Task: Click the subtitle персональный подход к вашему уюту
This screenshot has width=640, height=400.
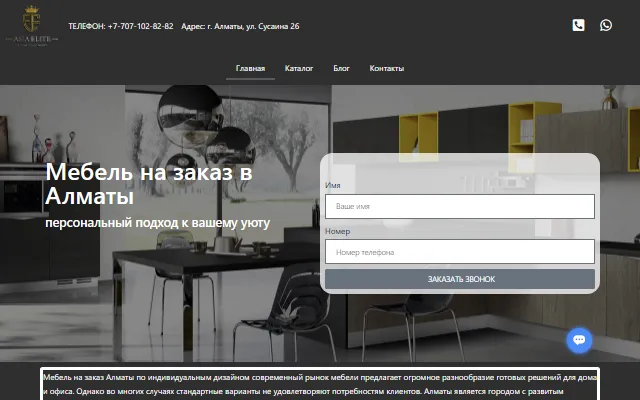Action: [158, 223]
